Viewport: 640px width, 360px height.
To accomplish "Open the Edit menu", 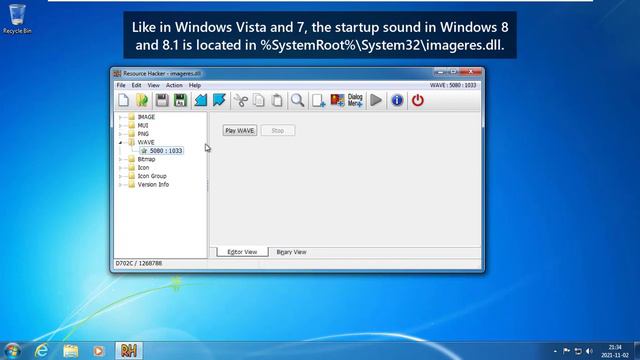I will tap(136, 85).
